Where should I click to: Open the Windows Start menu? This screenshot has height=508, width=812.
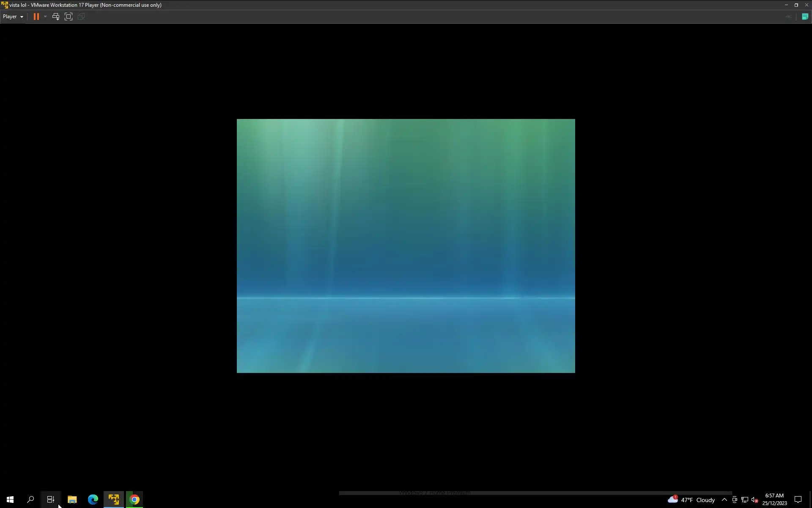pyautogui.click(x=10, y=500)
